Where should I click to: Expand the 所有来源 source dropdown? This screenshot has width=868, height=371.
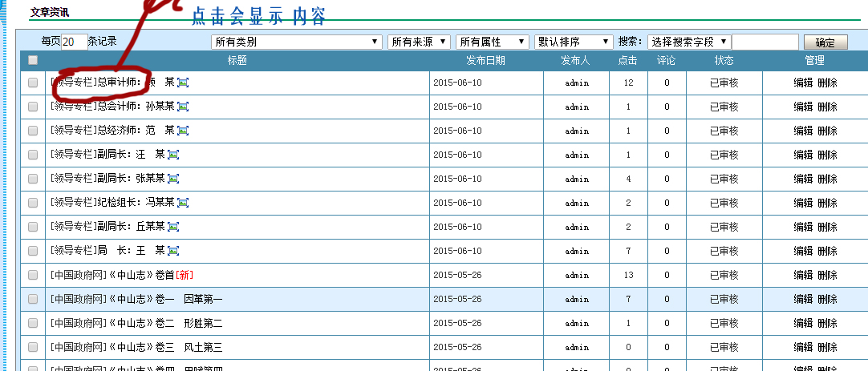tap(419, 42)
